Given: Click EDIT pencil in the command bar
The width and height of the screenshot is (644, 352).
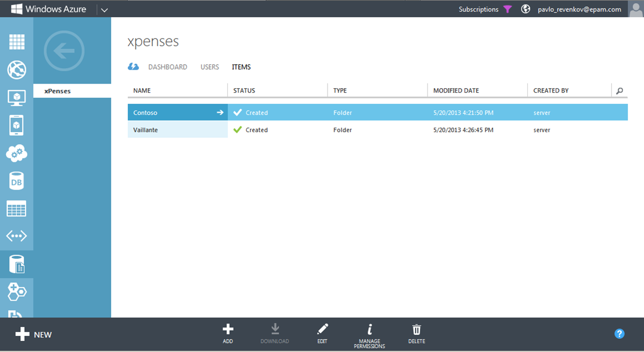Looking at the screenshot, I should click(323, 334).
